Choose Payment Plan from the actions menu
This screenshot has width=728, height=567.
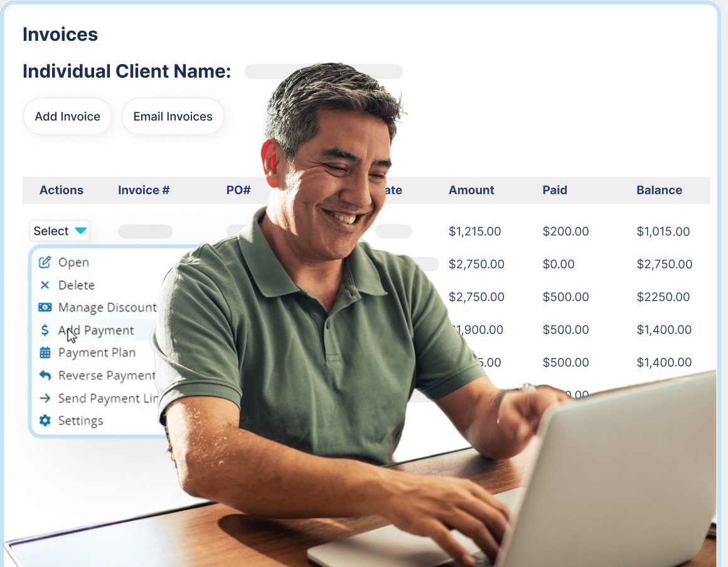click(97, 353)
